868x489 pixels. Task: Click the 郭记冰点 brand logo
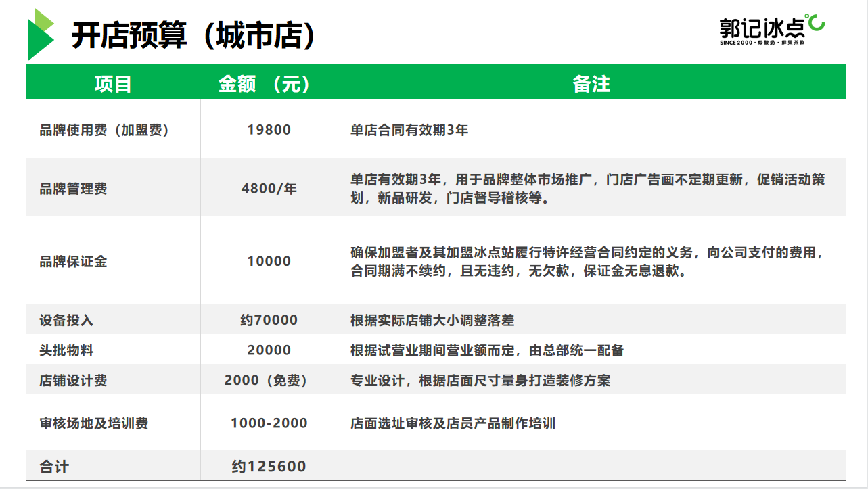[771, 29]
